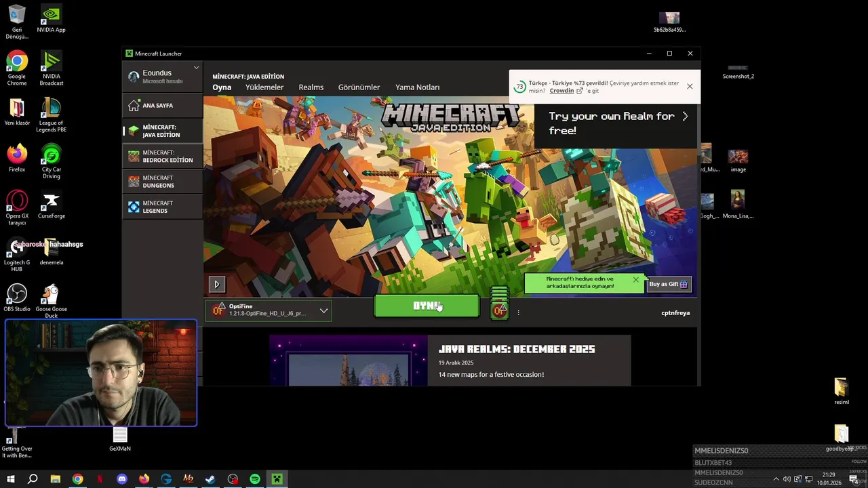The width and height of the screenshot is (868, 488).
Task: Click the Buy as Gift button
Action: click(669, 284)
